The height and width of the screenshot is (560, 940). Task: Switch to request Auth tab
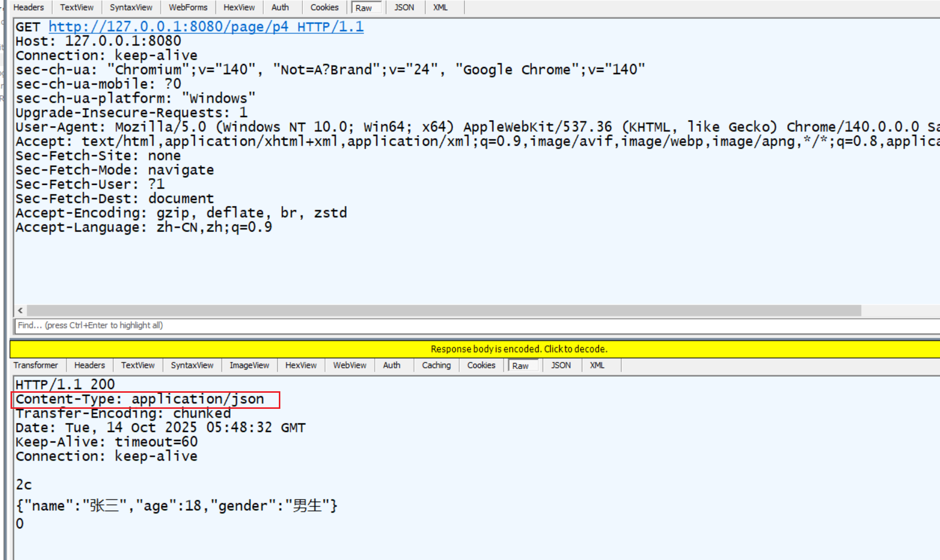280,8
